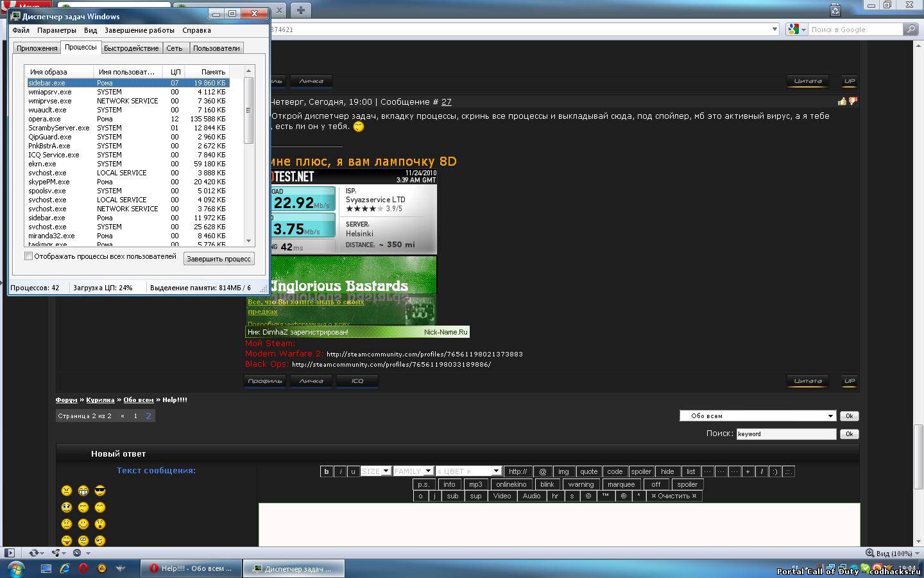
Task: Switch to the Пользователи tab
Action: [216, 48]
